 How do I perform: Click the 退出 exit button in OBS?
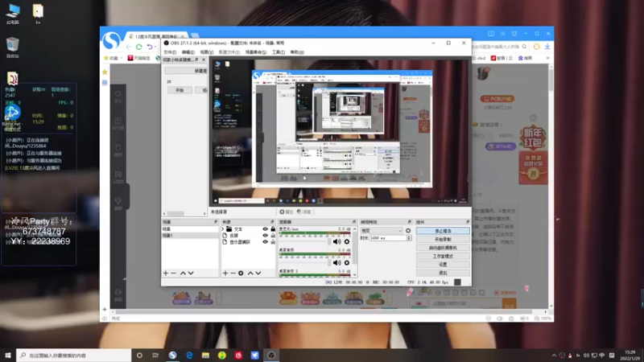click(x=443, y=273)
